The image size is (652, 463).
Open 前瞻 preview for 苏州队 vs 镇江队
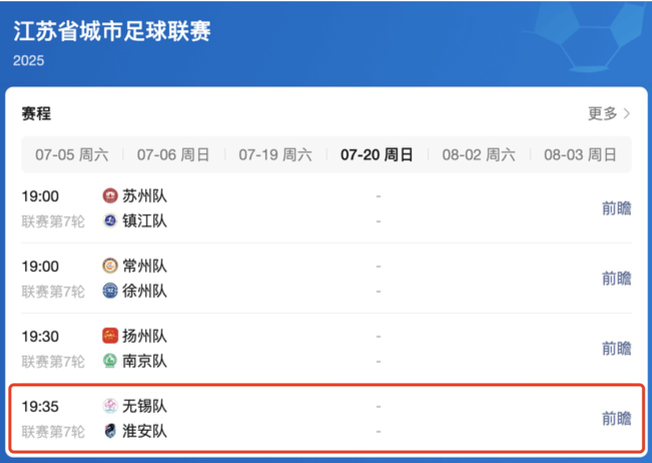(616, 208)
